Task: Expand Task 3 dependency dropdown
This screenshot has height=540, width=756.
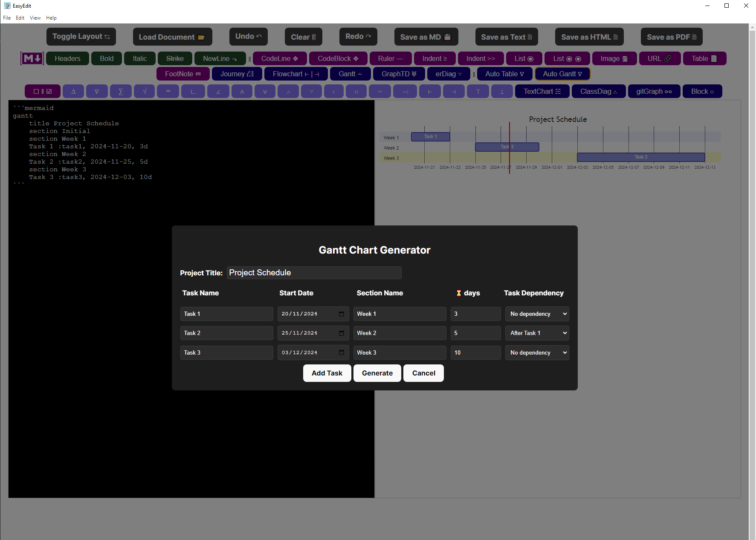Action: point(537,352)
